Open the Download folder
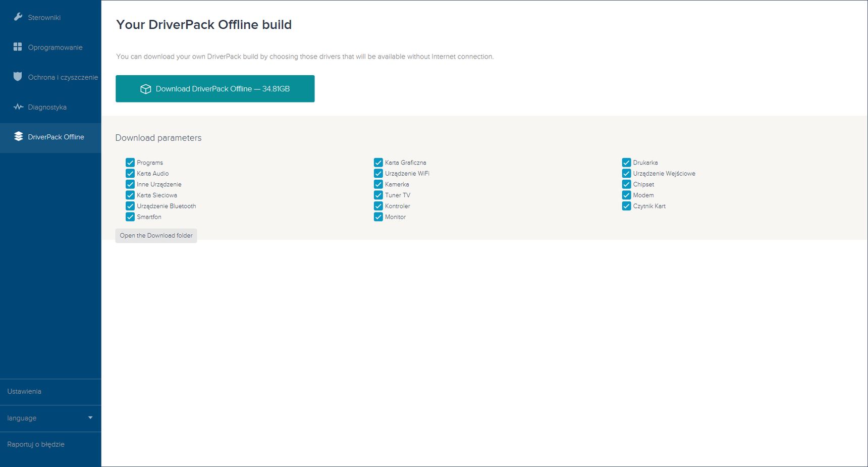The width and height of the screenshot is (868, 467). click(156, 236)
